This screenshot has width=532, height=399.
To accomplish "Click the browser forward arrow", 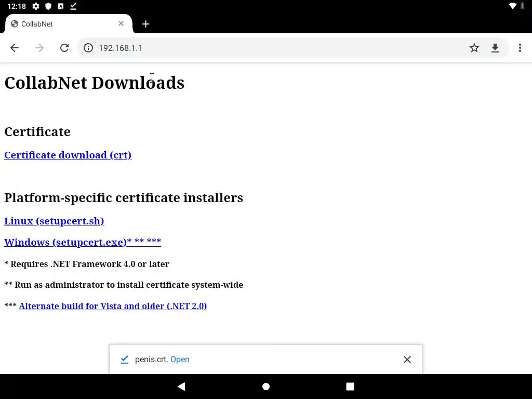I will coord(39,48).
